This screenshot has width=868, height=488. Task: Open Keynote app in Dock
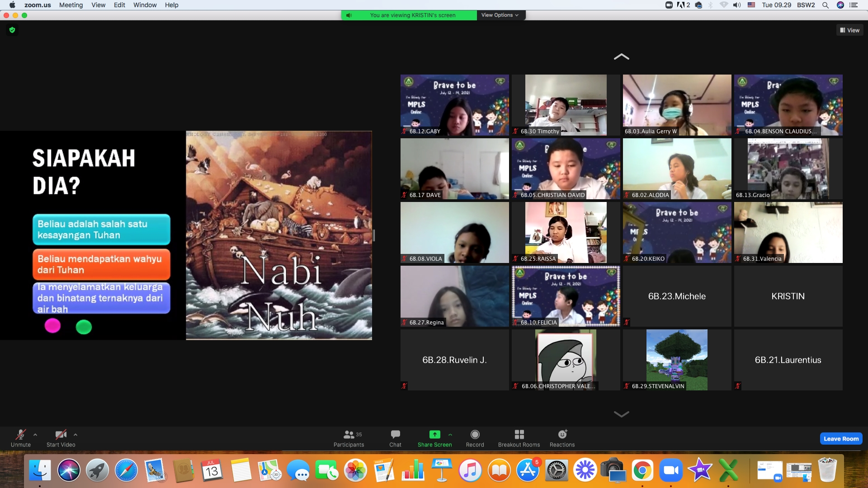coord(442,471)
